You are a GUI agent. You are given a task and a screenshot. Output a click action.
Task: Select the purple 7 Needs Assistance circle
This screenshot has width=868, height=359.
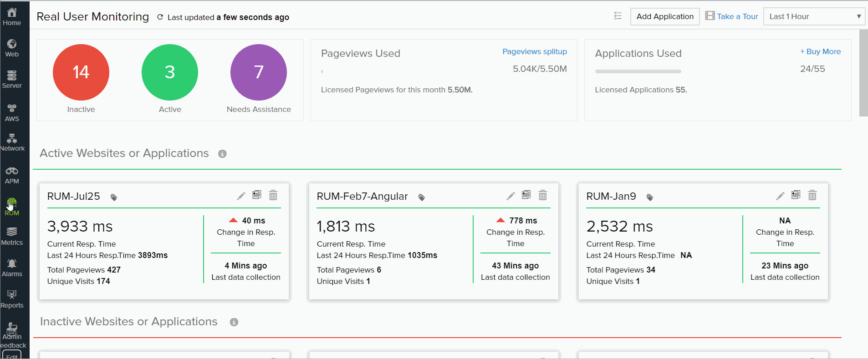click(x=259, y=72)
